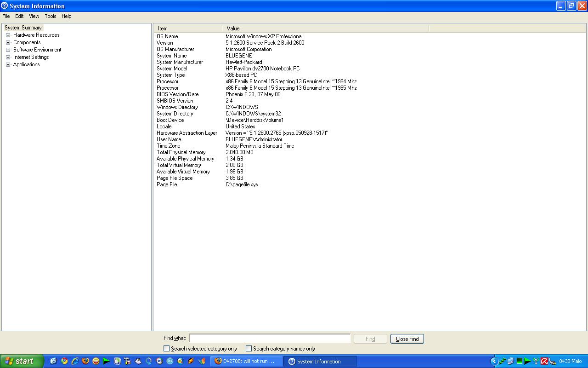This screenshot has width=588, height=368.
Task: Click the Find button
Action: click(x=370, y=339)
